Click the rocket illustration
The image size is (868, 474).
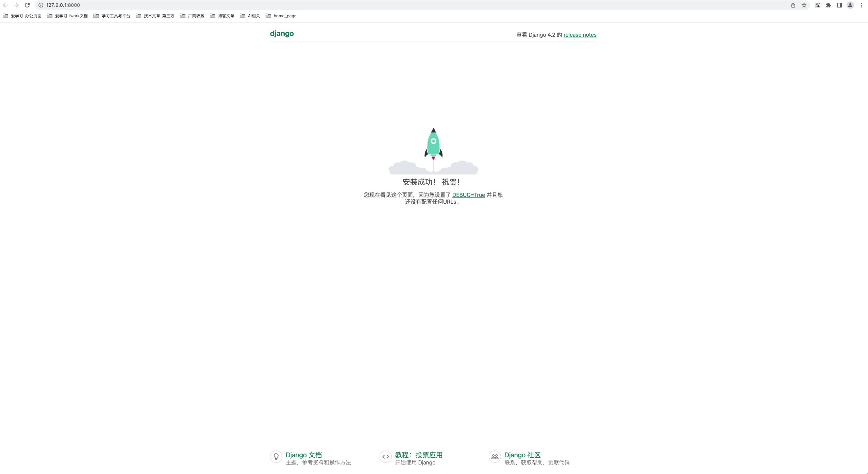point(433,151)
